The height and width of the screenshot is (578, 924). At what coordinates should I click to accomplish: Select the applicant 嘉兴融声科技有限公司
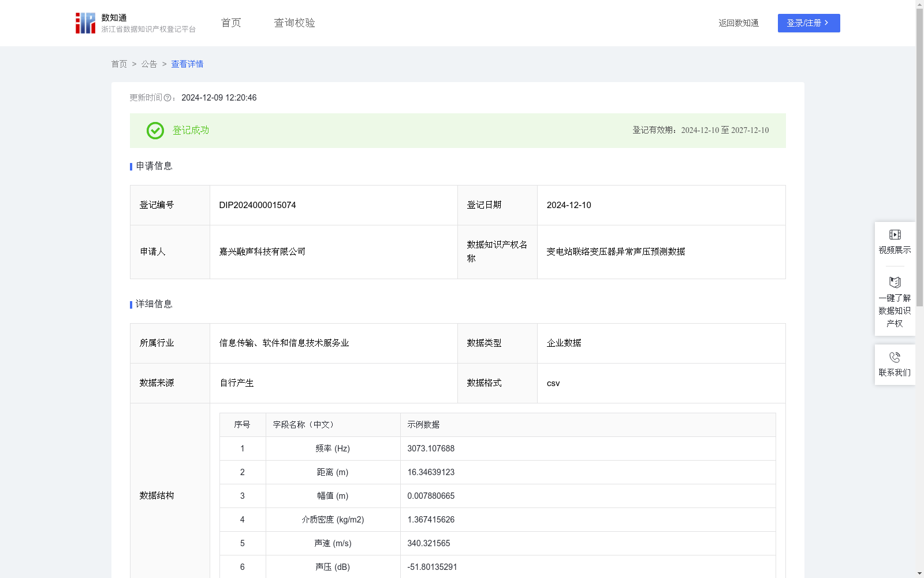pyautogui.click(x=262, y=252)
